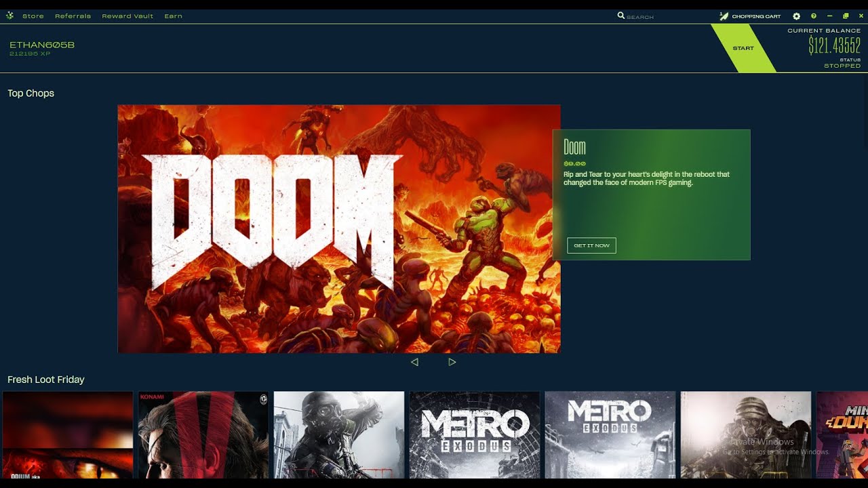This screenshot has height=488, width=868.
Task: Open settings gear icon
Action: click(797, 16)
